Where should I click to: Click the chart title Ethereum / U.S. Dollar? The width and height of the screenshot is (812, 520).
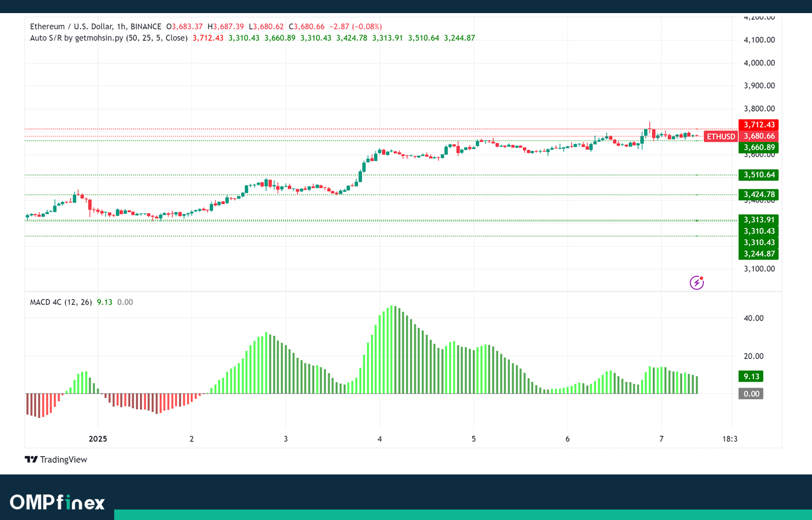[71, 26]
